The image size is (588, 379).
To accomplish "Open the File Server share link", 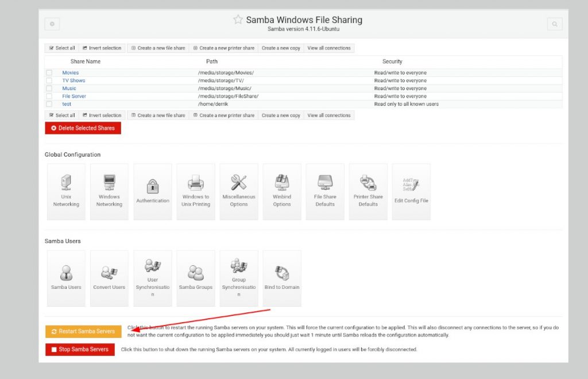I will point(73,96).
